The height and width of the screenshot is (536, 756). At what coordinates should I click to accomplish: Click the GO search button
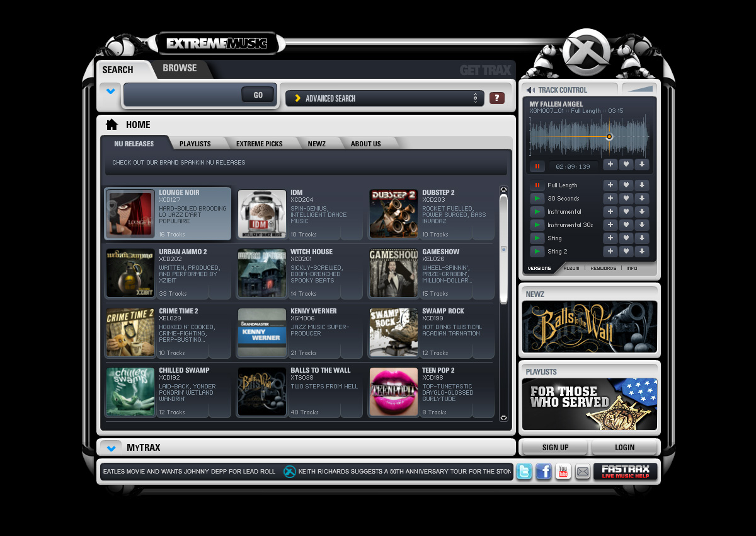258,95
